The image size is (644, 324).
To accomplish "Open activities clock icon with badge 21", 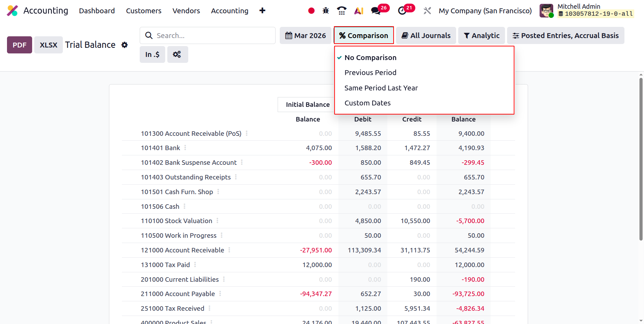I will [402, 11].
